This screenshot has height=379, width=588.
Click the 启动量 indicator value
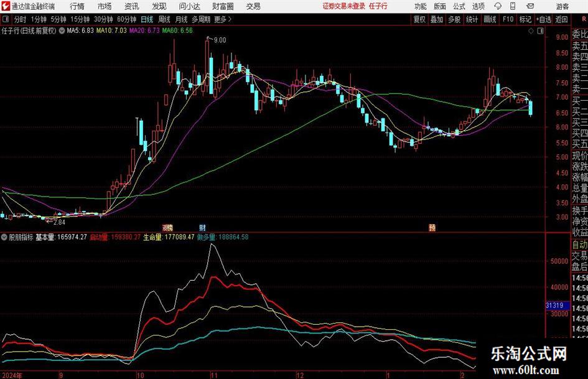[115, 237]
